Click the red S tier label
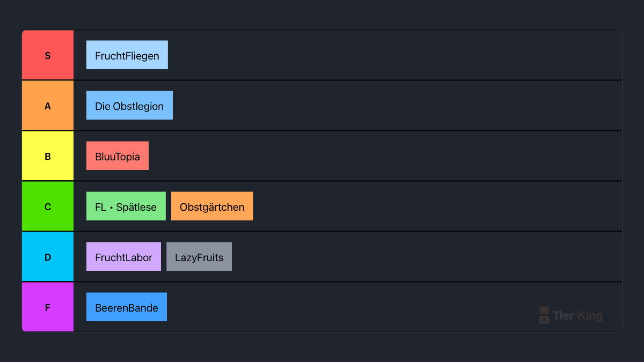 click(48, 55)
